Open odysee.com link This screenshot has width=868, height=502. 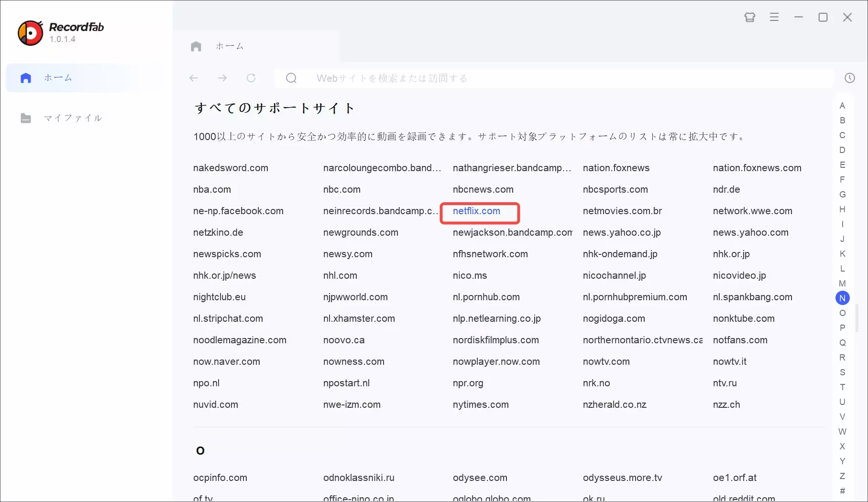[480, 478]
